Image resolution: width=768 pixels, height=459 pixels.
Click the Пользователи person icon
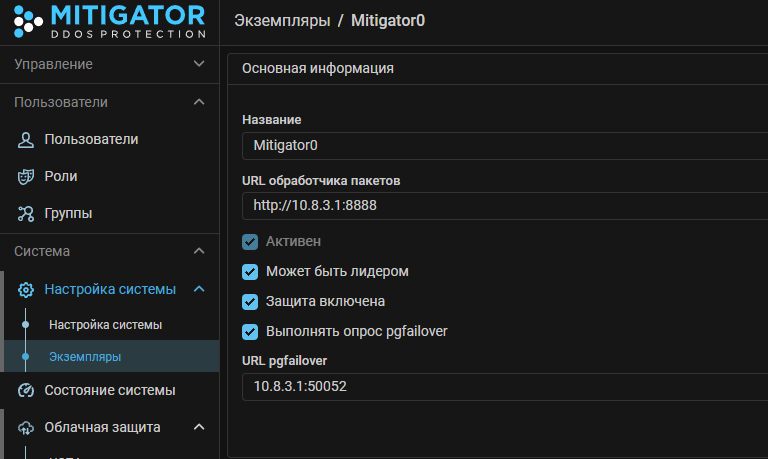[27, 139]
